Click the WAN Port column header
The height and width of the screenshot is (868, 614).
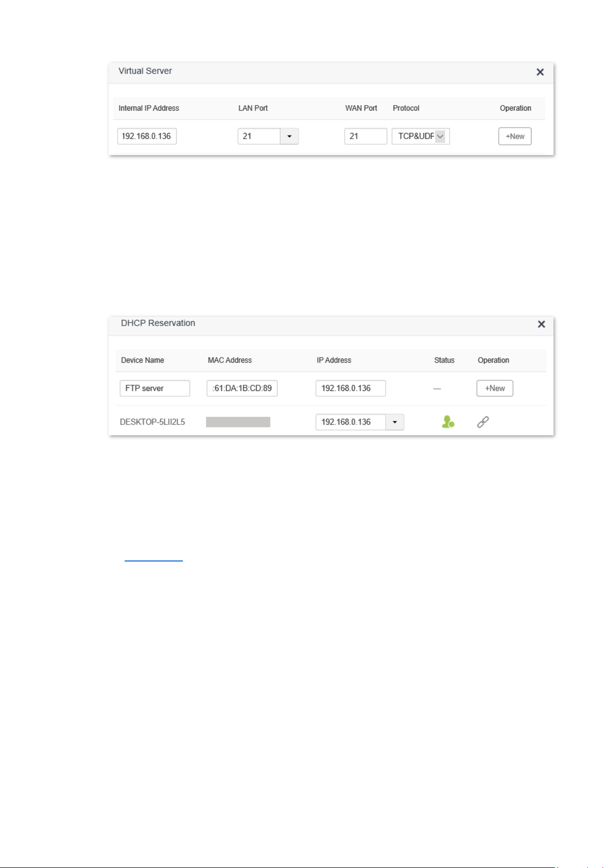pyautogui.click(x=361, y=108)
